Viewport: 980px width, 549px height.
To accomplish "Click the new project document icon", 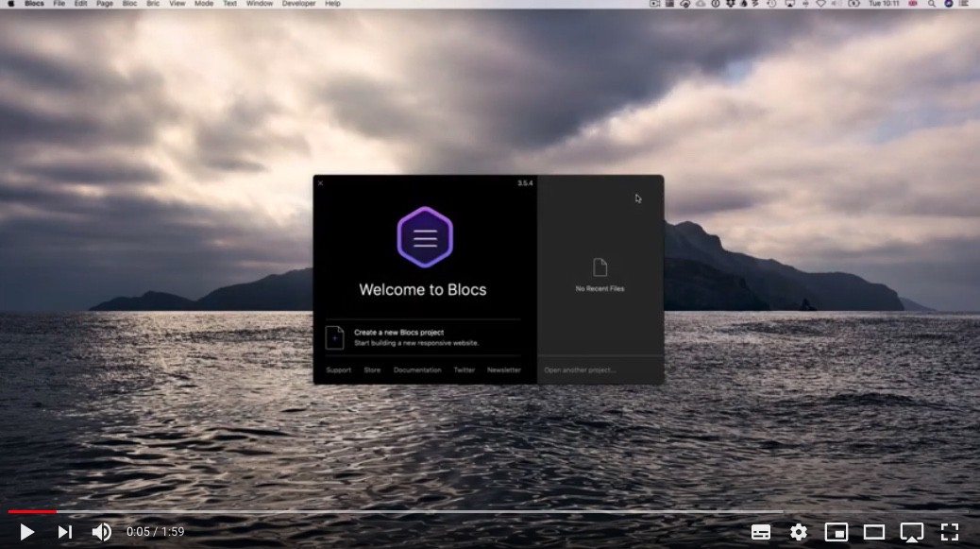I will tap(334, 337).
